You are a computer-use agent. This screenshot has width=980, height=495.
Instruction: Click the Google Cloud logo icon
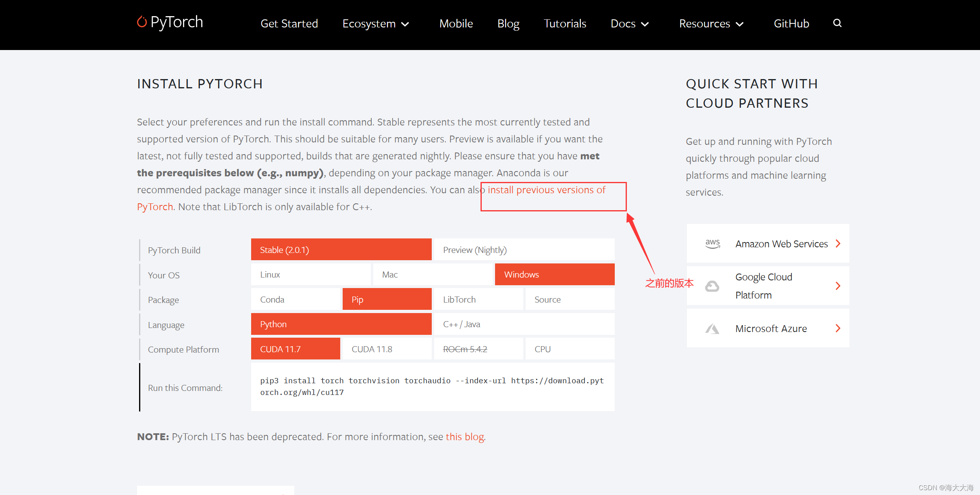(x=712, y=286)
